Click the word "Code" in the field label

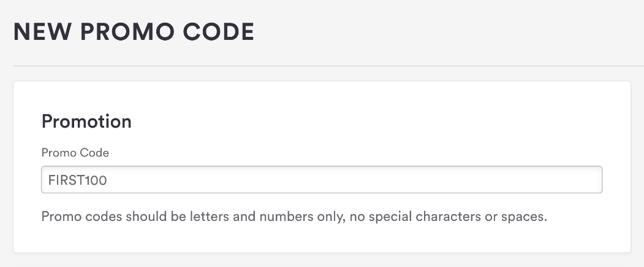94,152
